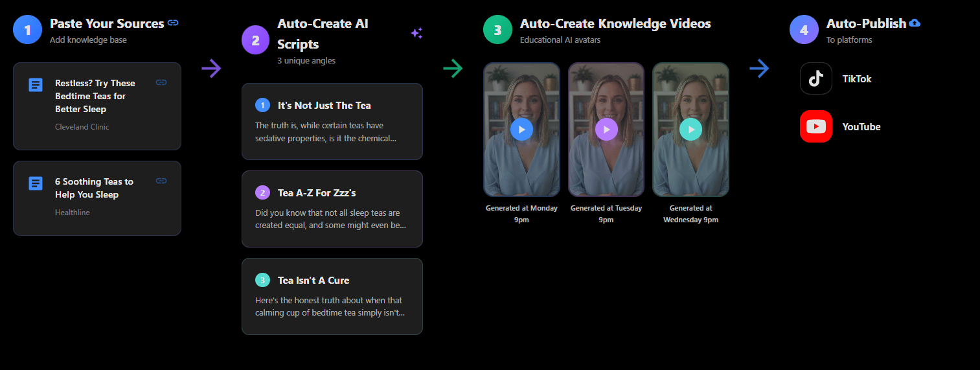Play the video generated Monday 9pm

(x=521, y=129)
